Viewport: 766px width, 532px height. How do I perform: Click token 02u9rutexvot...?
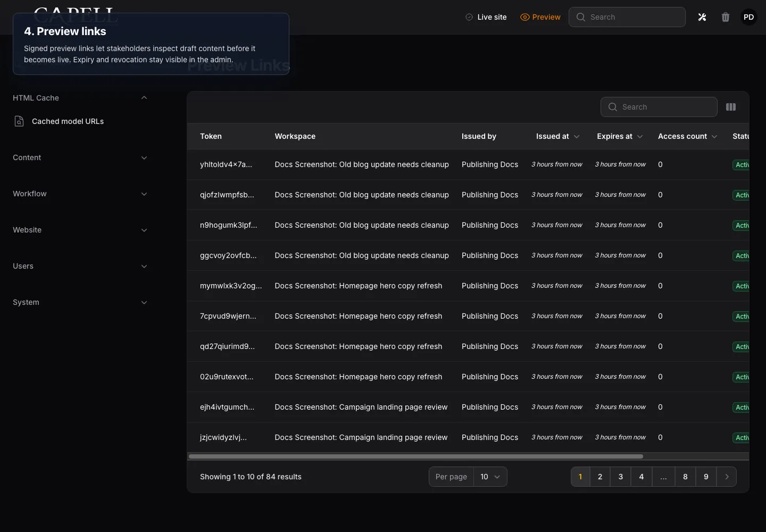pyautogui.click(x=227, y=377)
